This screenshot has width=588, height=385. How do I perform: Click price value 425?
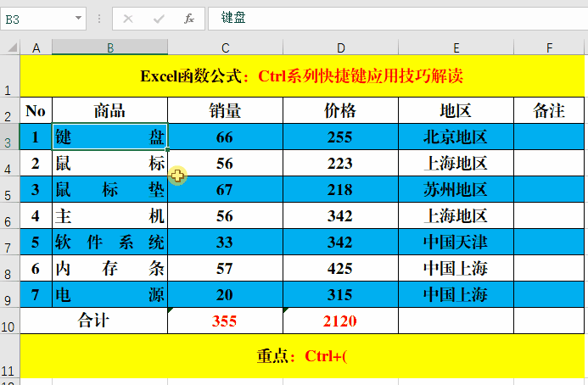[x=340, y=268]
